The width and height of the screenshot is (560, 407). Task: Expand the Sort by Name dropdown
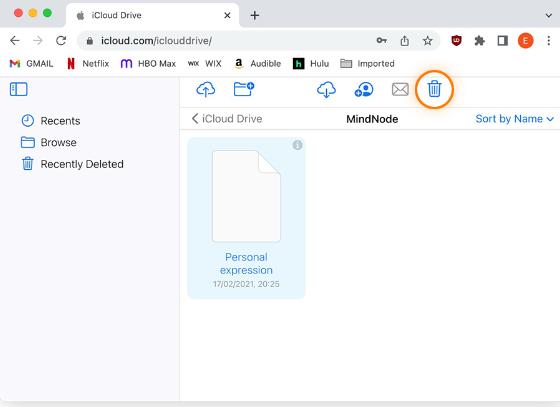[515, 119]
